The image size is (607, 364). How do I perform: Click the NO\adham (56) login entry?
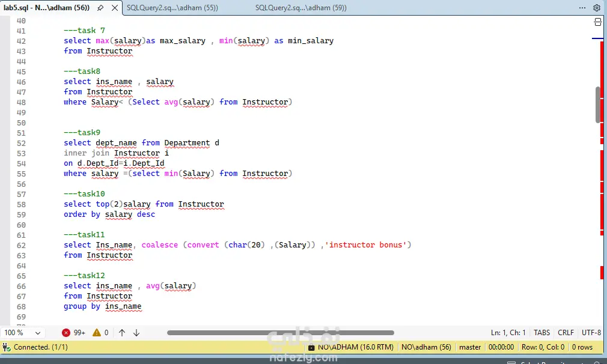click(x=426, y=347)
